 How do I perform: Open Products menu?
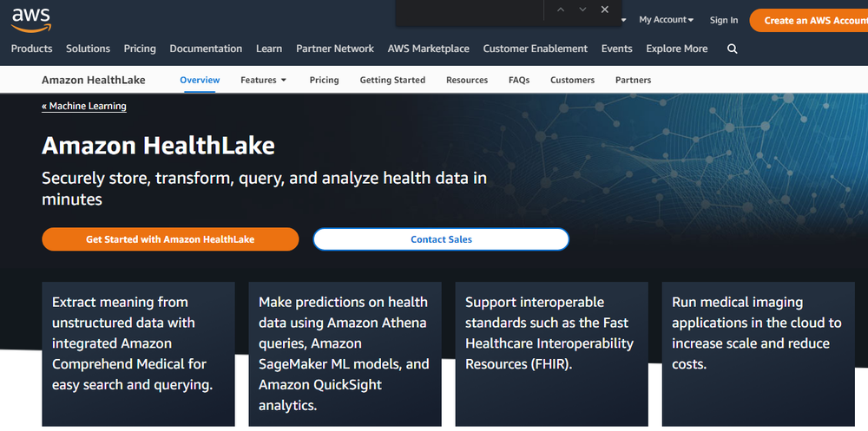31,49
